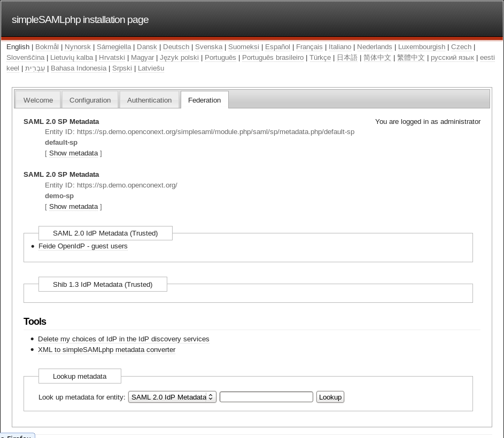The height and width of the screenshot is (438, 504).
Task: Show metadata for default-sp
Action: [73, 153]
